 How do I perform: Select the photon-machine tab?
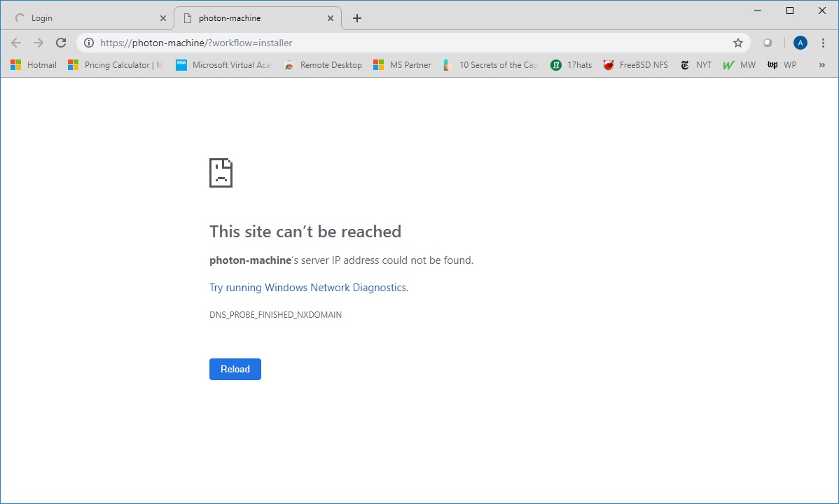pyautogui.click(x=258, y=18)
